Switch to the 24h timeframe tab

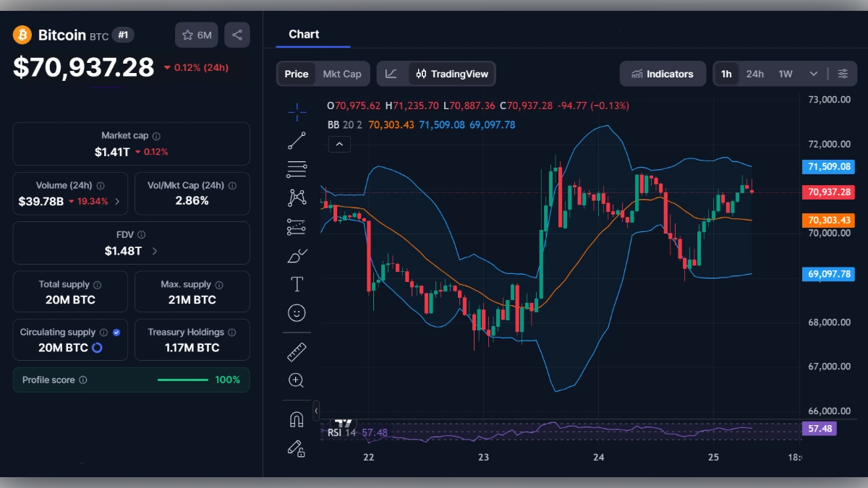(x=754, y=73)
